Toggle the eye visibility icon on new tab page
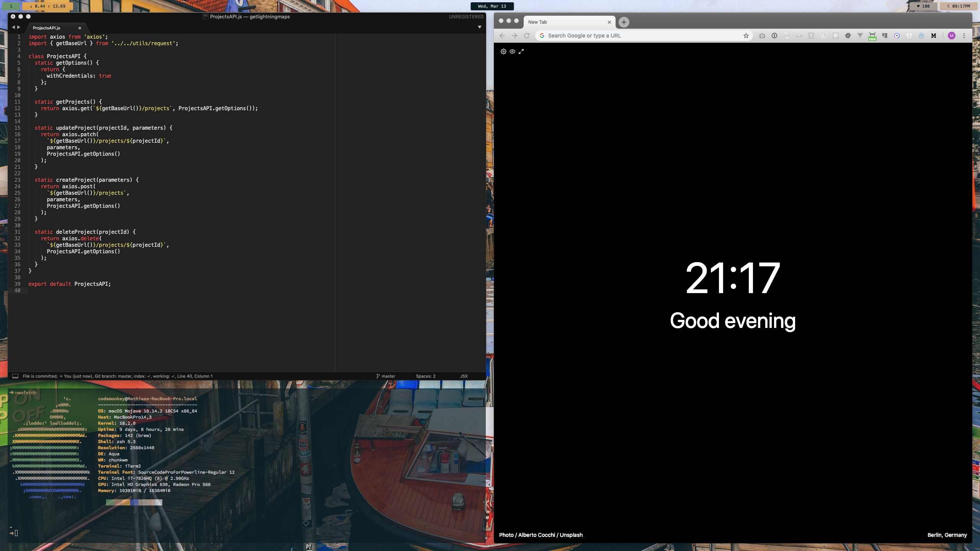 (x=512, y=52)
